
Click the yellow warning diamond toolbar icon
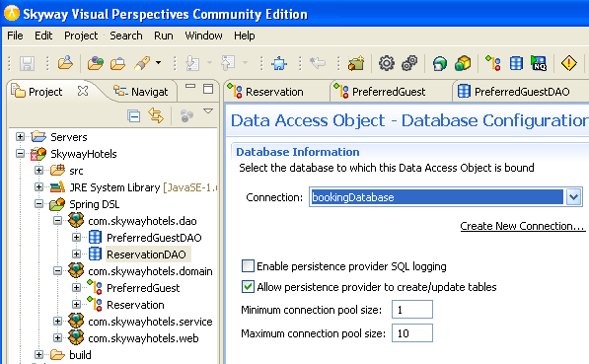click(x=568, y=63)
